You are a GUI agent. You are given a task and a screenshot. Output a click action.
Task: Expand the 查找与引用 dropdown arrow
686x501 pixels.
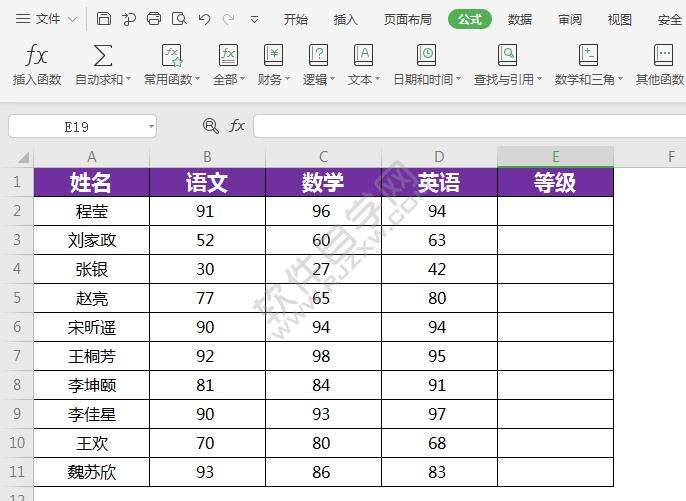539,79
